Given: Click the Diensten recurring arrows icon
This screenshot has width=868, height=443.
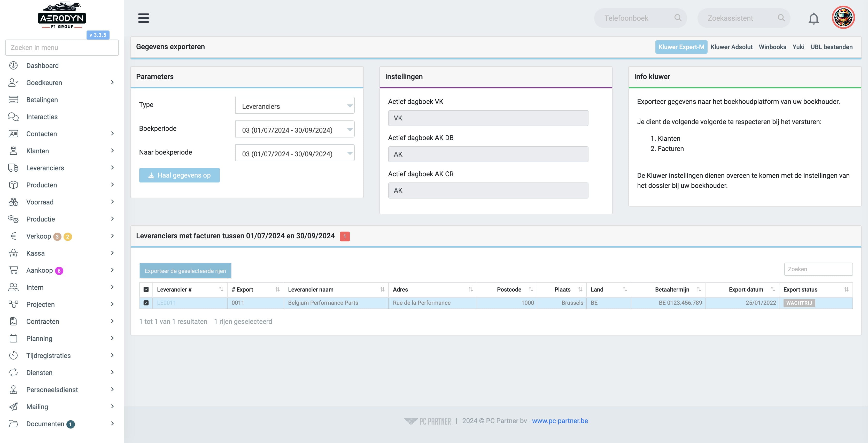Looking at the screenshot, I should coord(13,372).
